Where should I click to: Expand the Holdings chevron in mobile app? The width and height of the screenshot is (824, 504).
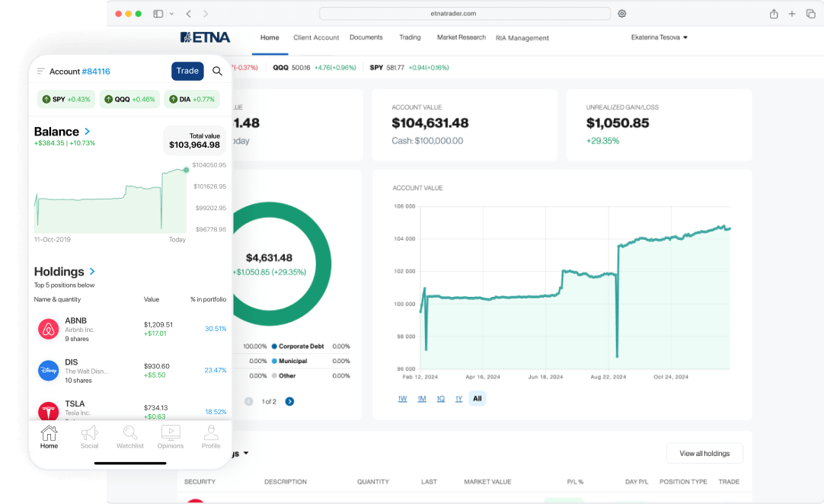pyautogui.click(x=92, y=271)
